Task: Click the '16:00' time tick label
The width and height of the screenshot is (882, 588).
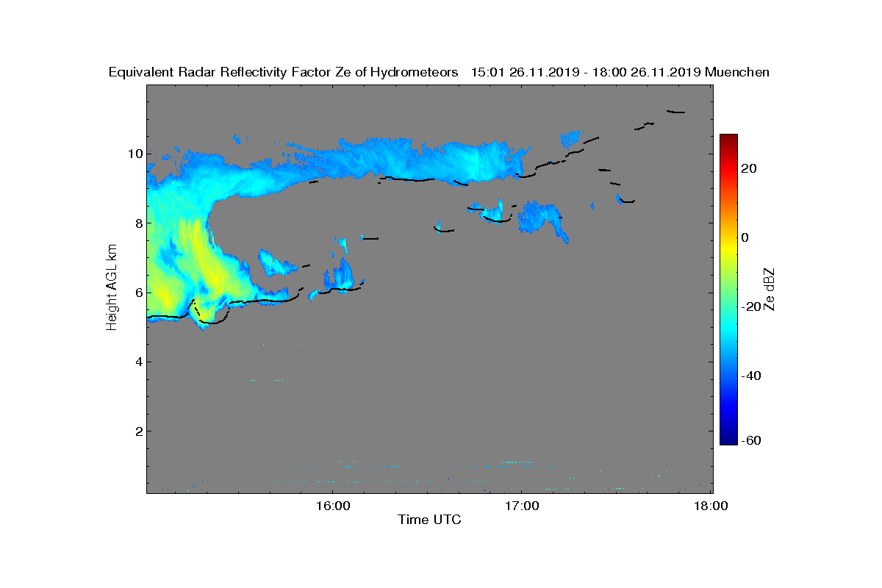Action: (332, 506)
